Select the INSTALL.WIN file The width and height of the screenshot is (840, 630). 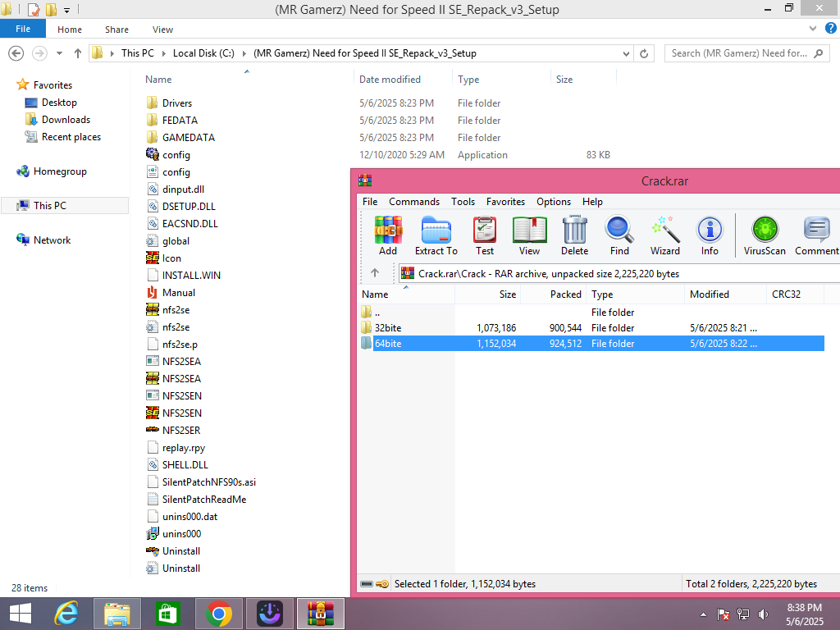[x=191, y=276]
